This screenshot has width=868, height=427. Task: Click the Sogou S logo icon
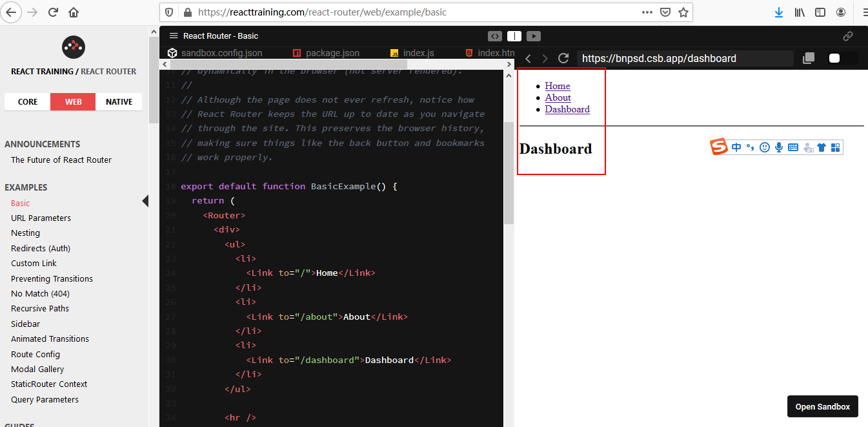[719, 147]
